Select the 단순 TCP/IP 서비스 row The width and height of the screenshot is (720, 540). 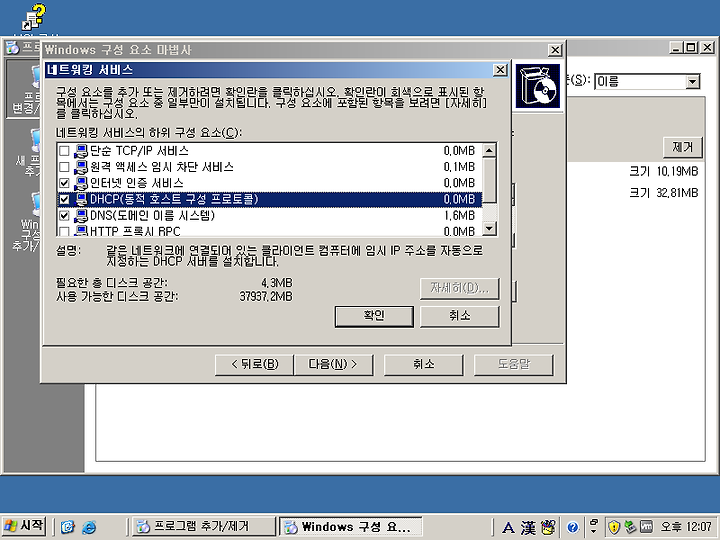(x=270, y=151)
